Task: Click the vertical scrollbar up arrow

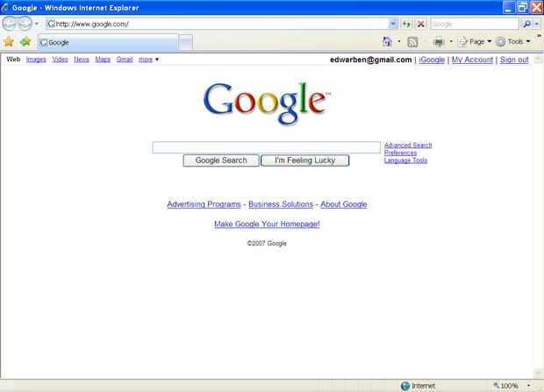Action: tap(538, 60)
